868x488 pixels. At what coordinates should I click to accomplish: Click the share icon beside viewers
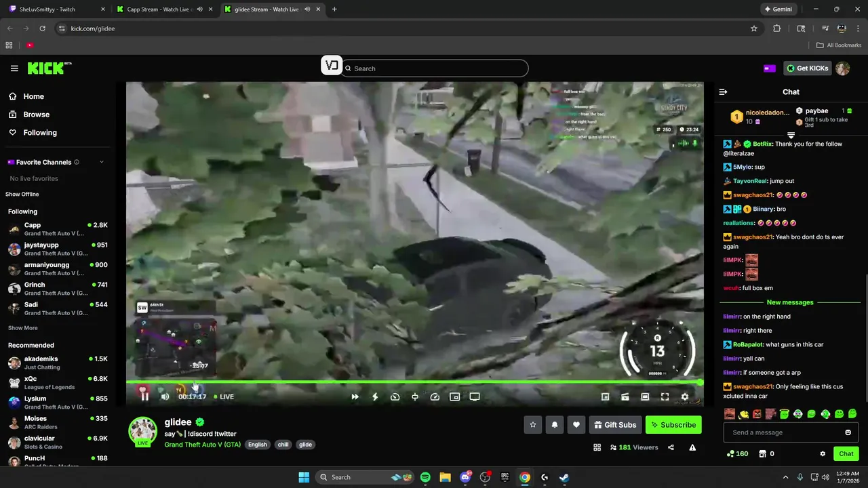[x=671, y=447]
